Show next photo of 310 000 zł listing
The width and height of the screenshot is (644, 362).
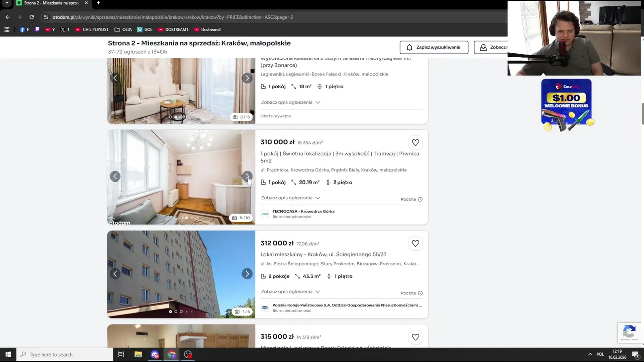pos(247,176)
